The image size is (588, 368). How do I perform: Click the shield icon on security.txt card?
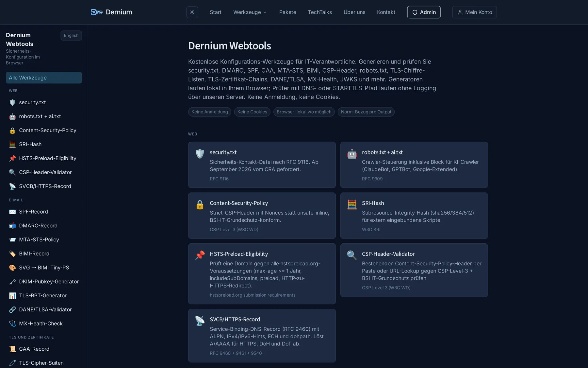click(x=200, y=154)
